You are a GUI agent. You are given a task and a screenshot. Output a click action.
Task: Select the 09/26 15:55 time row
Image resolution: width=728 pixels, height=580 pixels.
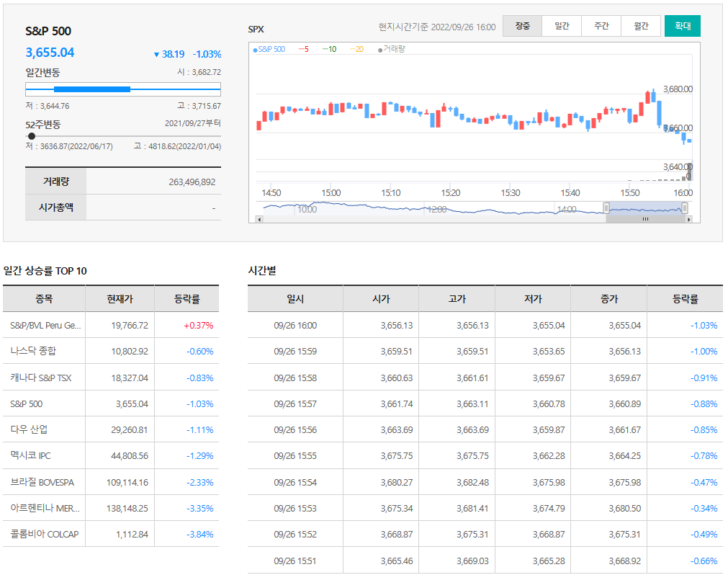tap(485, 455)
